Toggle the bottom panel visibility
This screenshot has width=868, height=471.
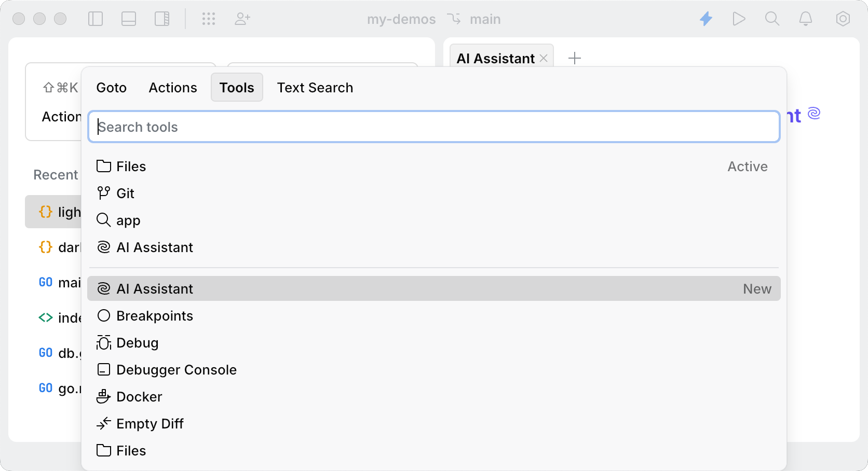[x=129, y=19]
